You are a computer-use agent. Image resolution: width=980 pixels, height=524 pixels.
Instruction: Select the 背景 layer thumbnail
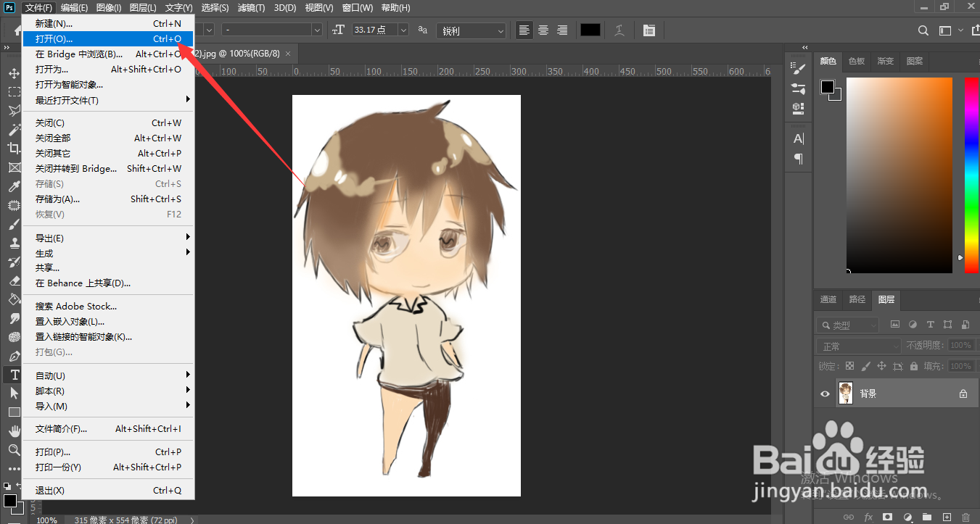pyautogui.click(x=846, y=394)
